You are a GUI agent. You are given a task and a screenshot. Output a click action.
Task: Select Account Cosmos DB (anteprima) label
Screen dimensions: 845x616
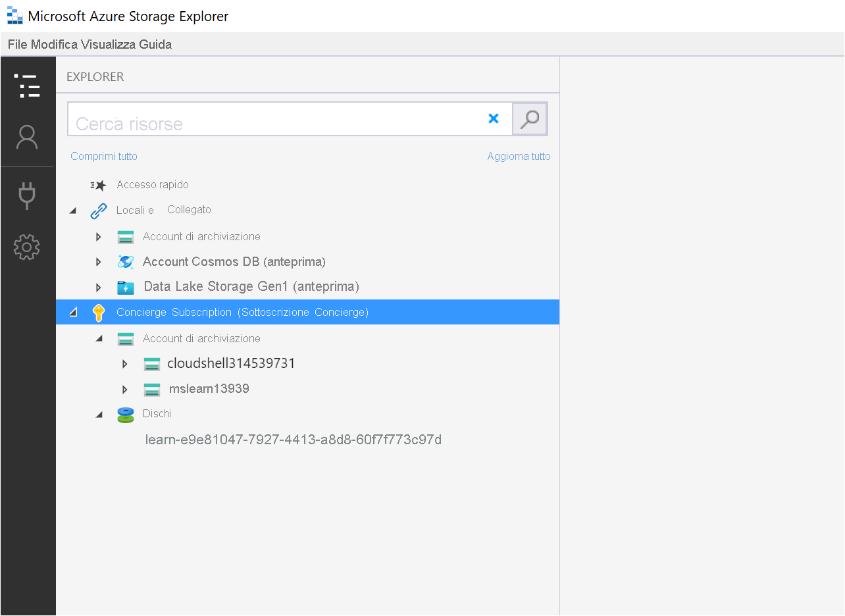(x=234, y=262)
